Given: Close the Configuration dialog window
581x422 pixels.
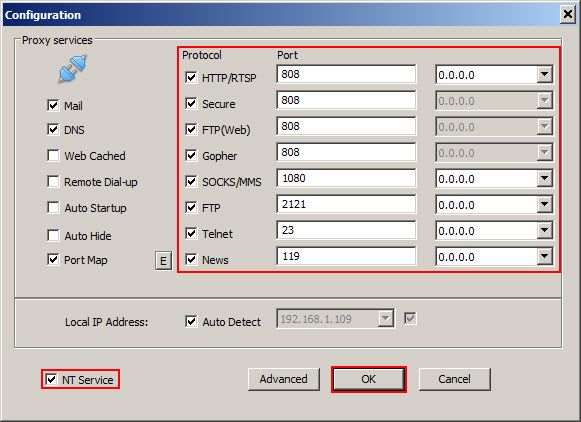Looking at the screenshot, I should click(x=567, y=14).
